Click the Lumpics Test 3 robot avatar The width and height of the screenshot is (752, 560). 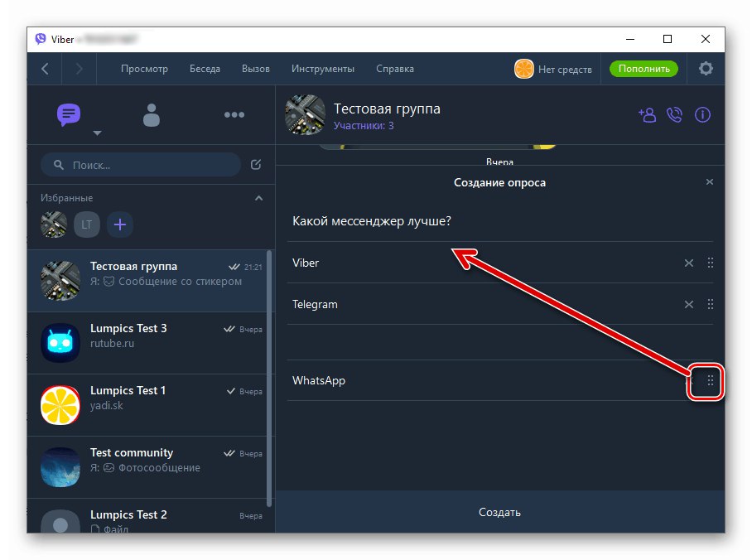coord(60,343)
